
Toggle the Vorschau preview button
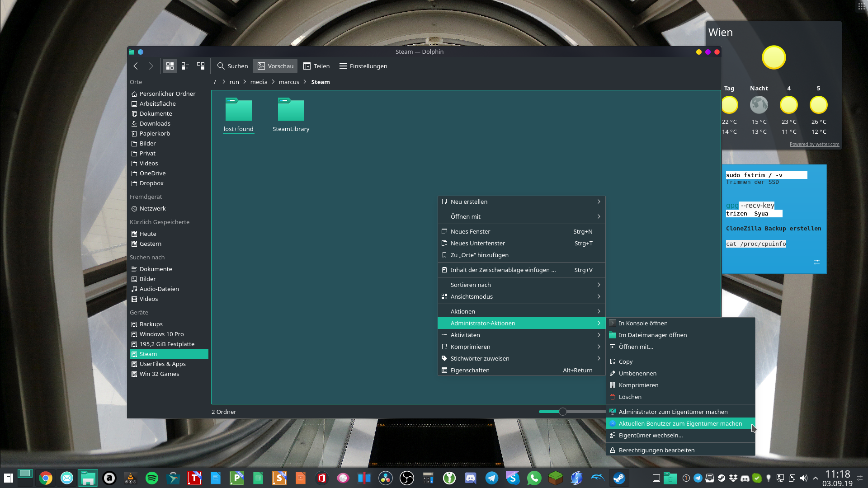click(275, 66)
